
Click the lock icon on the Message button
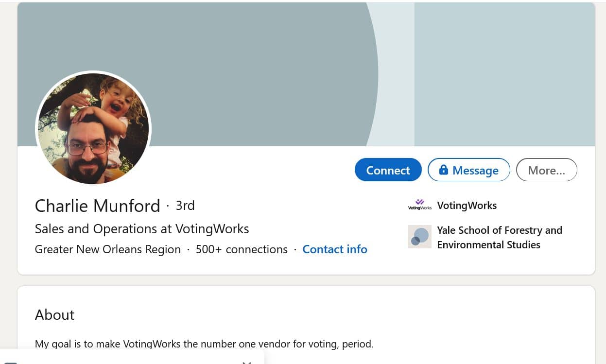click(443, 170)
